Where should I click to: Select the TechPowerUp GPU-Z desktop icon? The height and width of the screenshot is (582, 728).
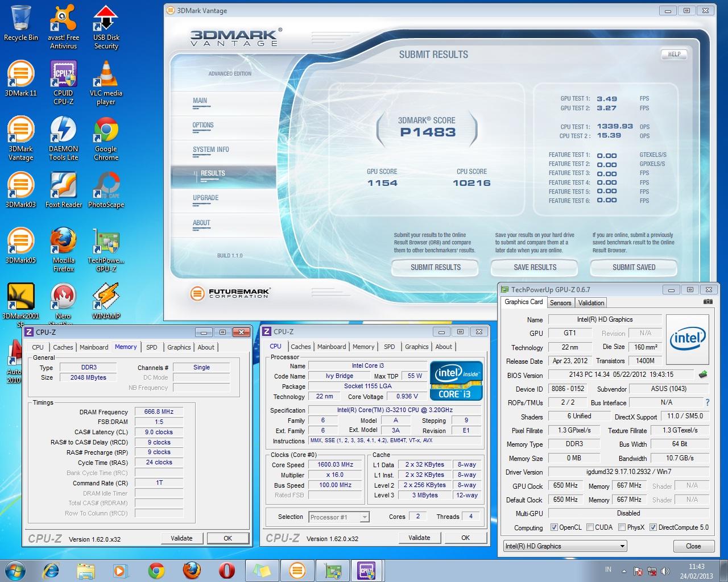coord(106,250)
